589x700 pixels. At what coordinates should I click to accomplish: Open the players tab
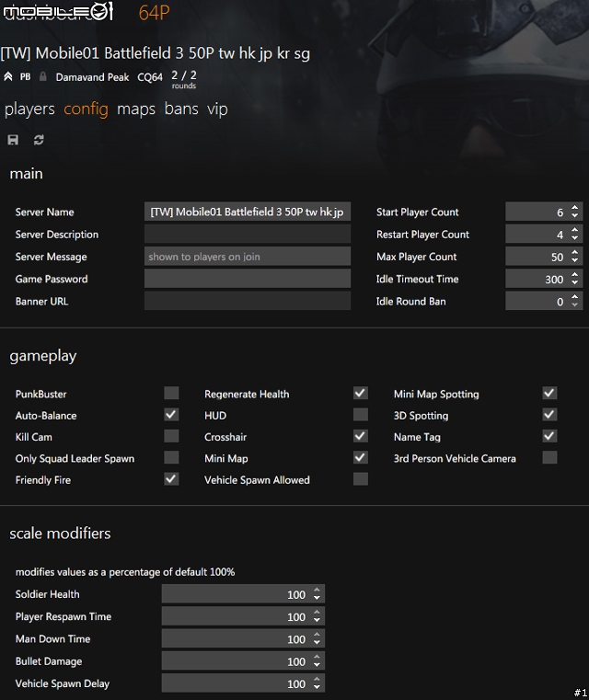(29, 109)
